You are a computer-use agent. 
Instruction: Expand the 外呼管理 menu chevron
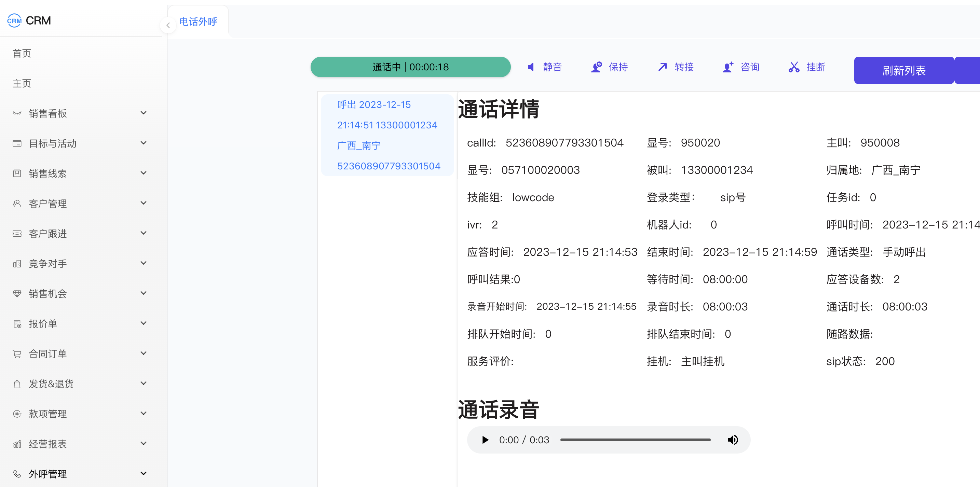point(144,474)
